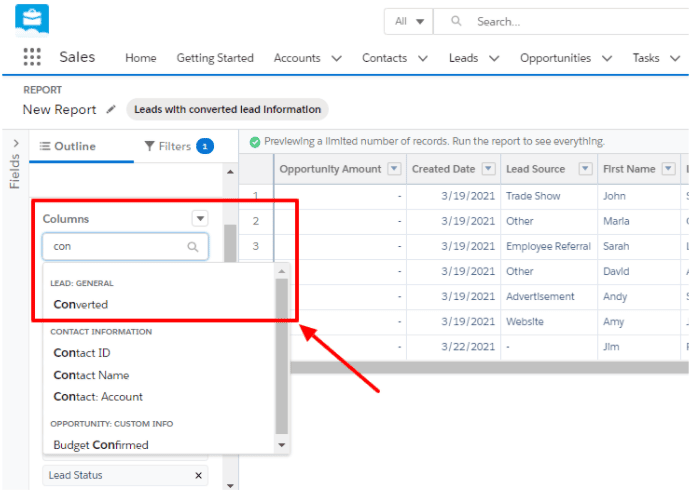Click the field results list scroll up arrow
696x498 pixels.
[281, 271]
